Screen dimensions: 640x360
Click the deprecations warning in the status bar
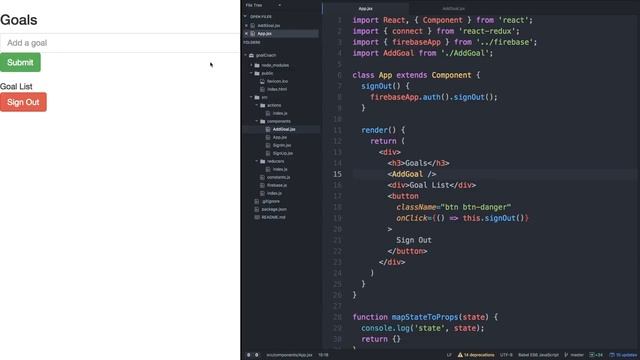tap(476, 355)
